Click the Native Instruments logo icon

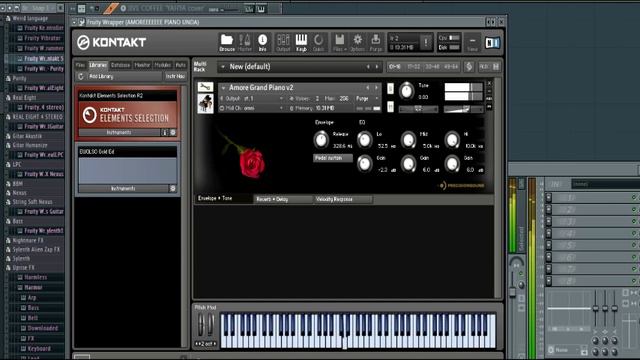pos(492,42)
